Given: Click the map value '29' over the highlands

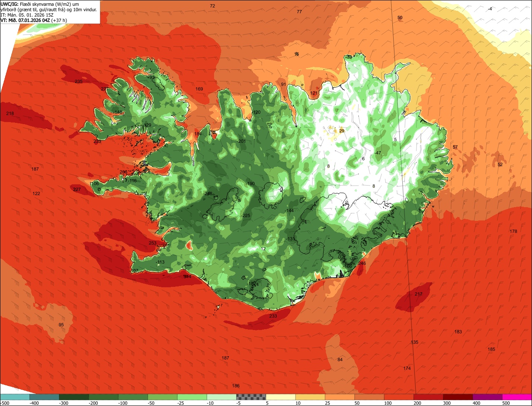Looking at the screenshot, I should click(342, 131).
